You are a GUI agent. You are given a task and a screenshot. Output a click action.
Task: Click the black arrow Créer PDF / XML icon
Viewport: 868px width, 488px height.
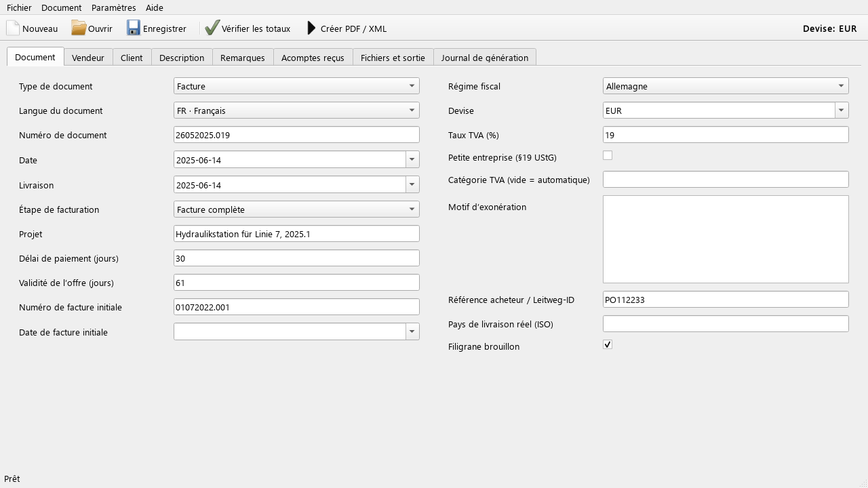coord(311,28)
